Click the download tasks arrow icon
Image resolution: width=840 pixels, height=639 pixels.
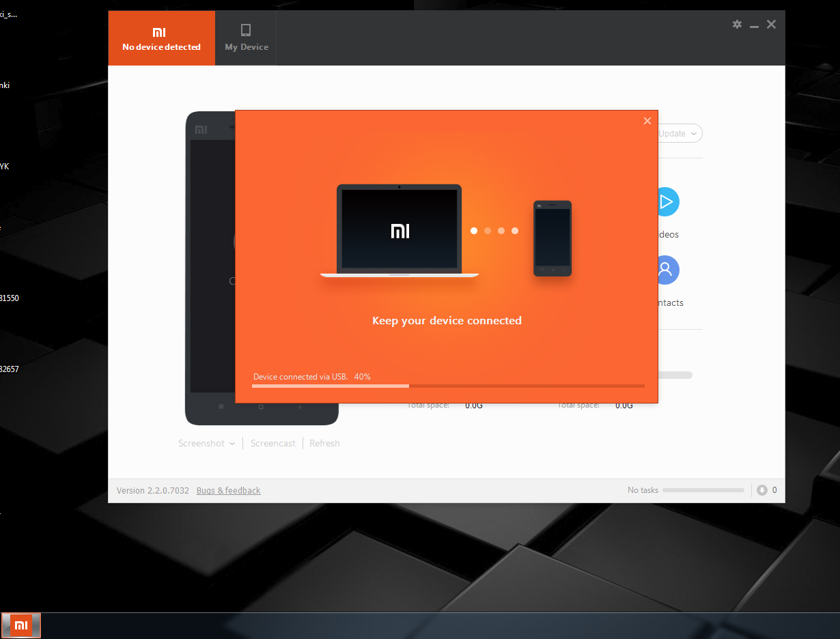[762, 490]
